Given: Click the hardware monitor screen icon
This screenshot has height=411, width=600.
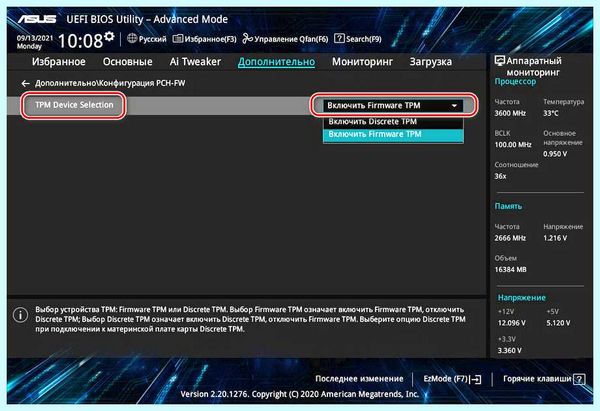Looking at the screenshot, I should 499,60.
